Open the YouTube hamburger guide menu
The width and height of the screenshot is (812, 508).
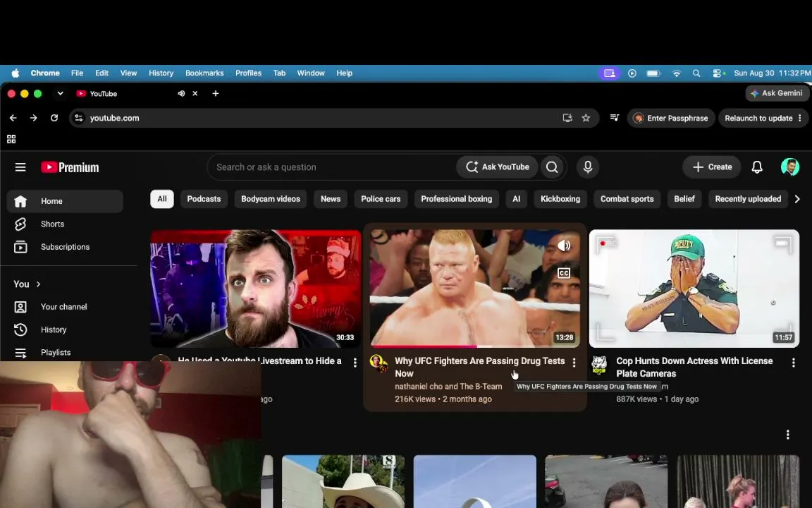pyautogui.click(x=20, y=167)
